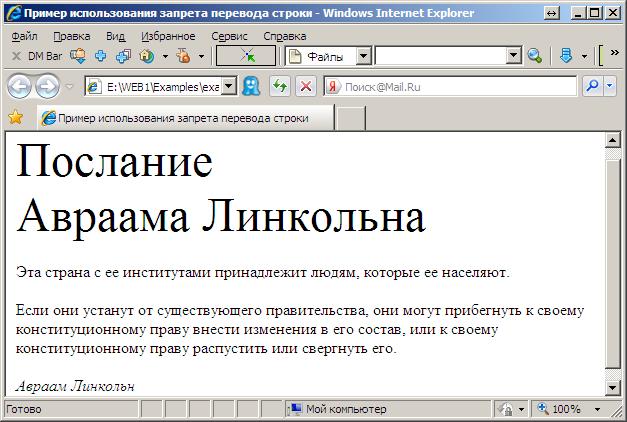Click the paragraph starting Эта страна
This screenshot has height=422, width=627.
[263, 272]
